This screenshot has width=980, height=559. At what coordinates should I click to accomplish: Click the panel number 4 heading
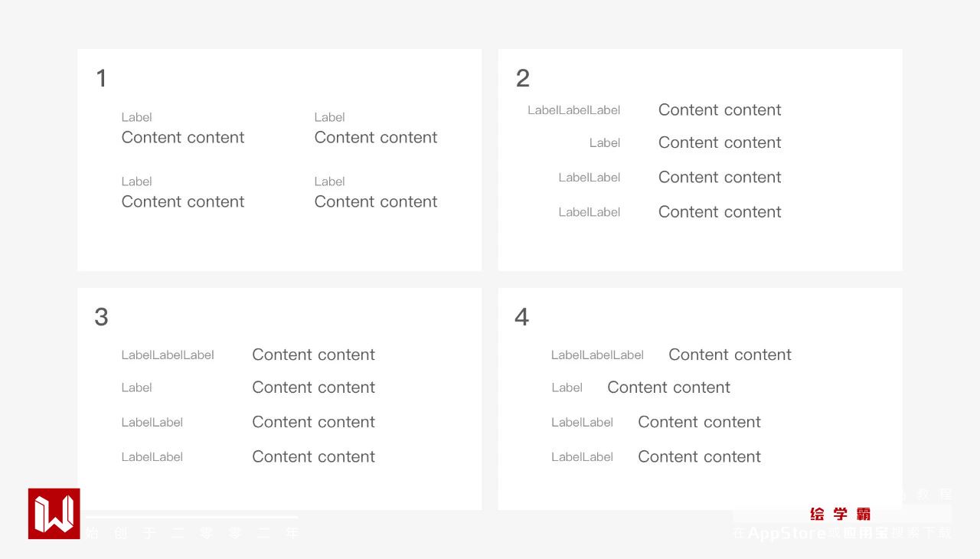coord(522,317)
